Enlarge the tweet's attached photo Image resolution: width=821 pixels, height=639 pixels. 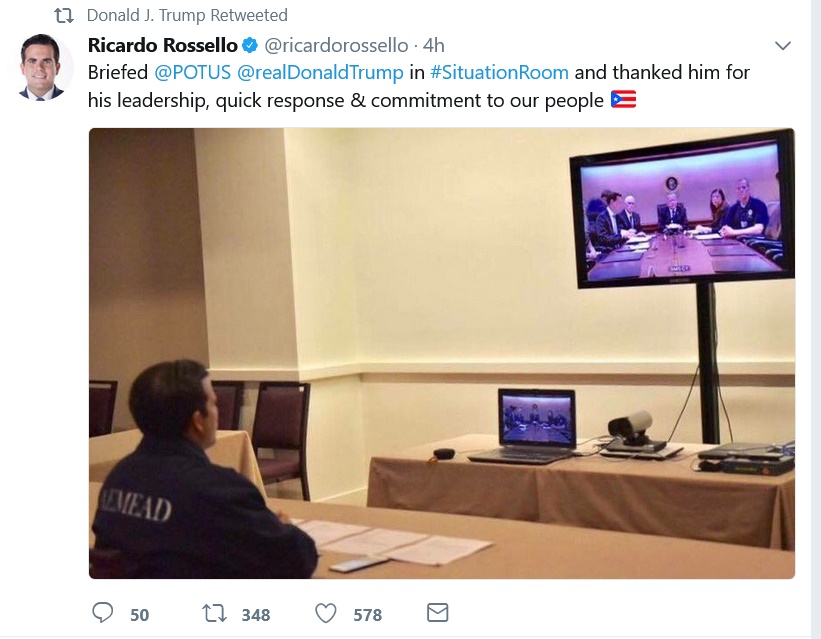(x=442, y=354)
